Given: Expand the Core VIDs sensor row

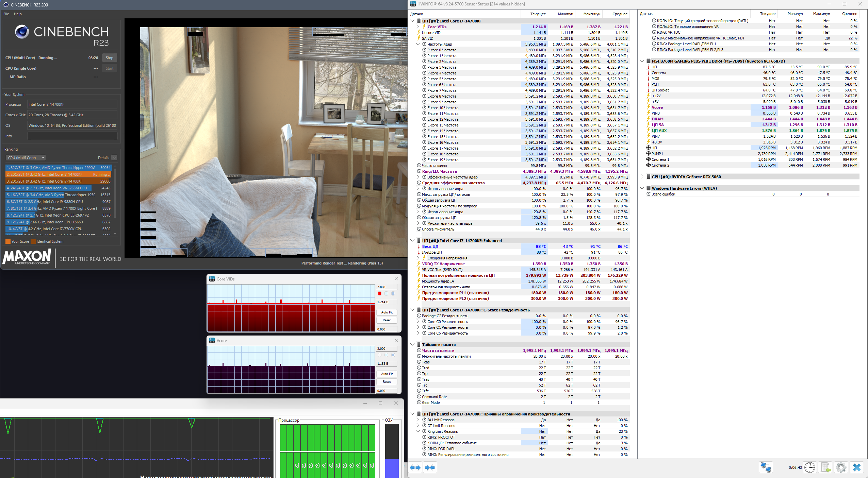Looking at the screenshot, I should [x=418, y=27].
